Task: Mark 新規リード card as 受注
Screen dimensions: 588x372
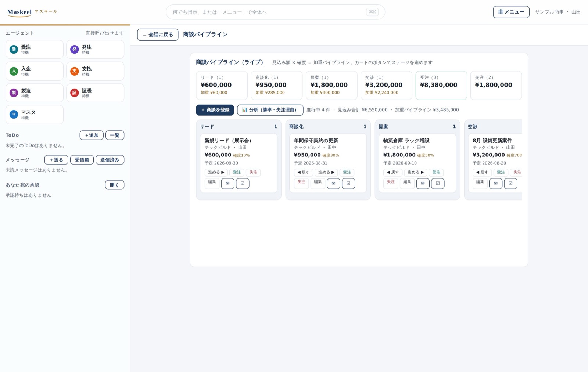Action: 237,172
